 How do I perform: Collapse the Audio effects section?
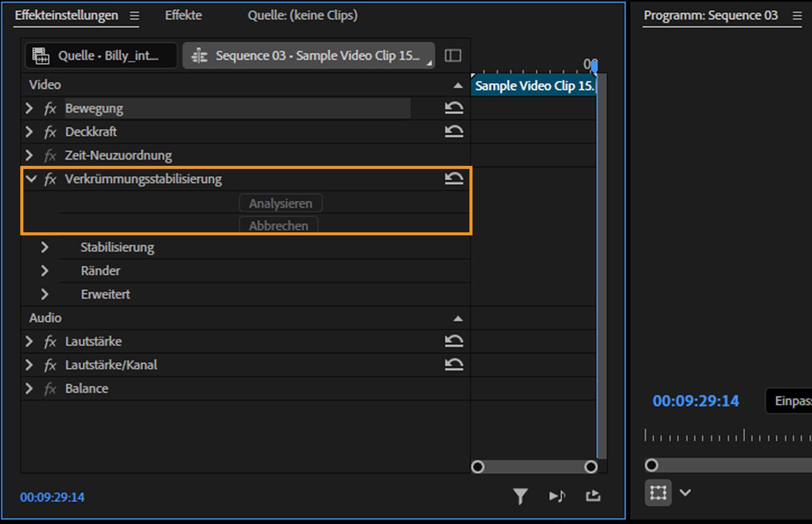458,319
